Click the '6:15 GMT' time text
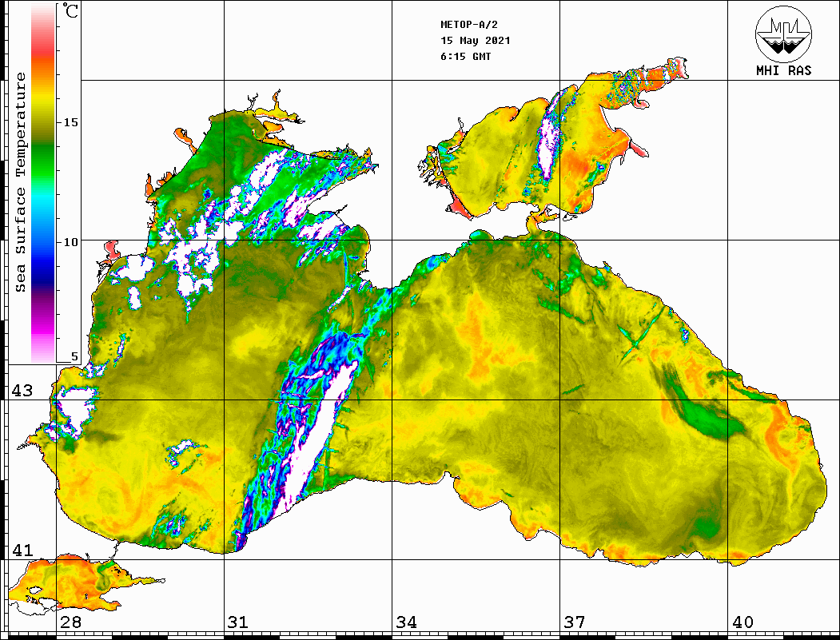The height and width of the screenshot is (640, 840). point(465,56)
